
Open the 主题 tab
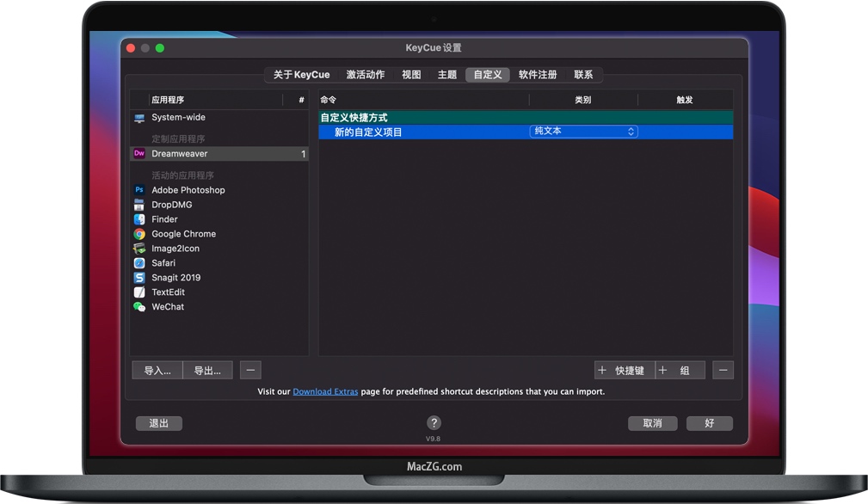446,75
